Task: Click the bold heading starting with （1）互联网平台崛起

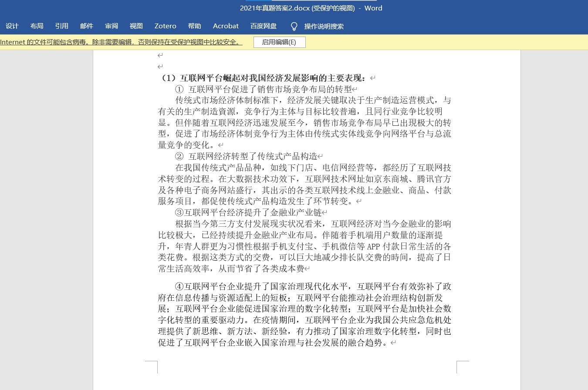Action: pyautogui.click(x=263, y=78)
